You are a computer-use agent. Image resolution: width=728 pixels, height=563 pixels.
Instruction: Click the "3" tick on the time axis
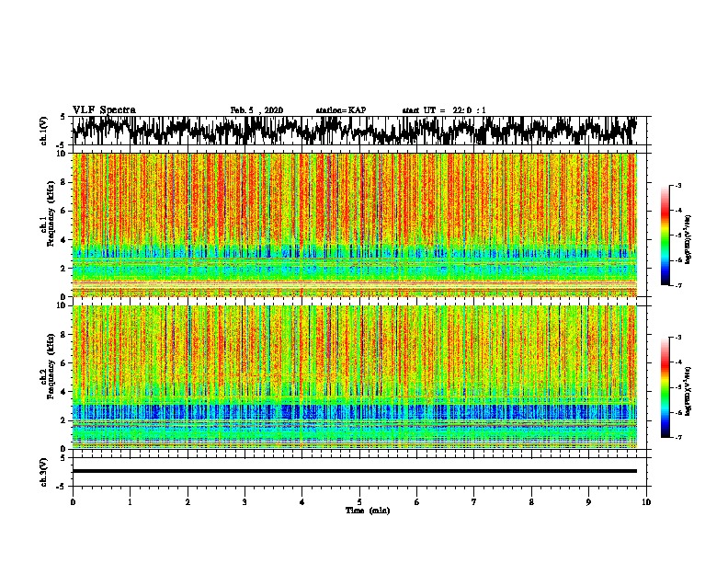tap(245, 502)
